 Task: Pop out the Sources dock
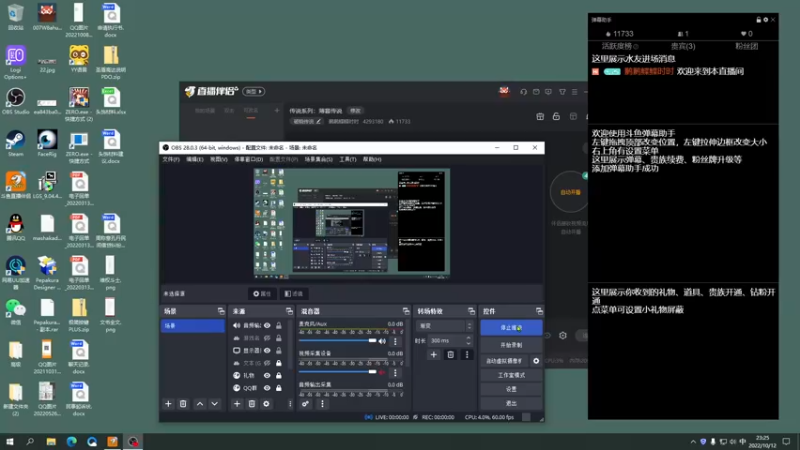(x=289, y=311)
